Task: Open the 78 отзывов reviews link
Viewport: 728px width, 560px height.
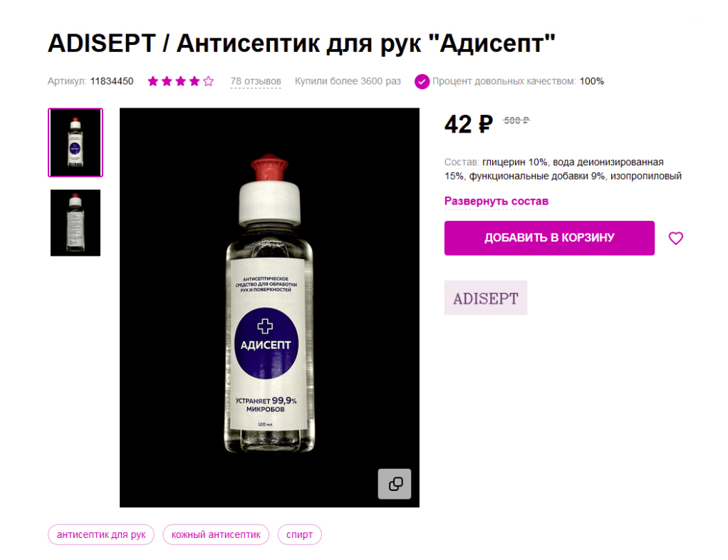Action: coord(256,81)
